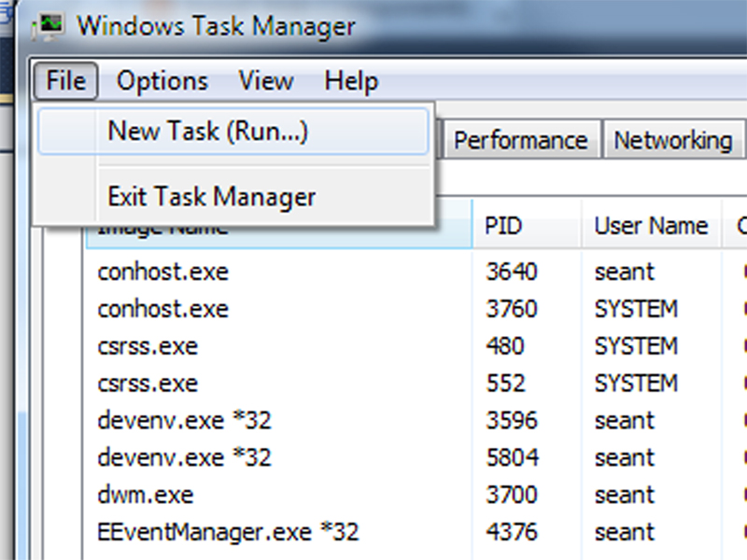This screenshot has width=747, height=560.
Task: Click PID value 3640
Action: point(511,272)
